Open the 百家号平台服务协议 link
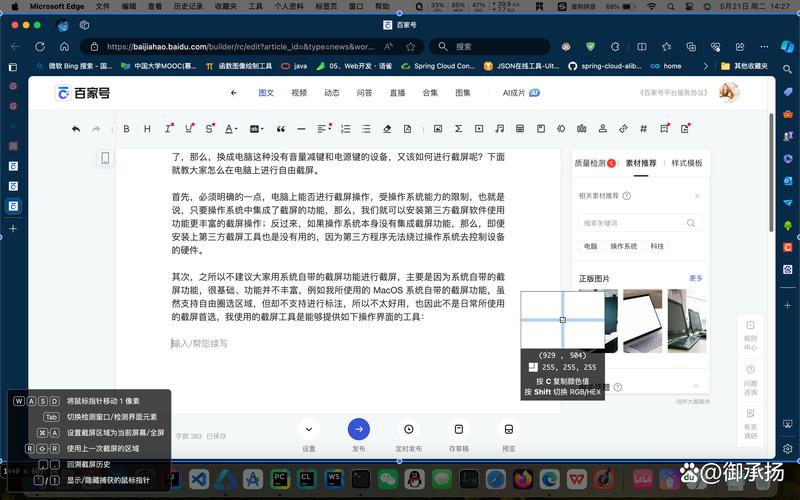 pyautogui.click(x=673, y=93)
